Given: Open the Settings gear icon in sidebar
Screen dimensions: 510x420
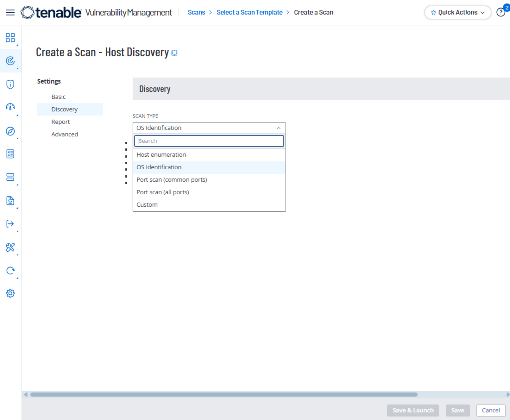Looking at the screenshot, I should tap(10, 293).
